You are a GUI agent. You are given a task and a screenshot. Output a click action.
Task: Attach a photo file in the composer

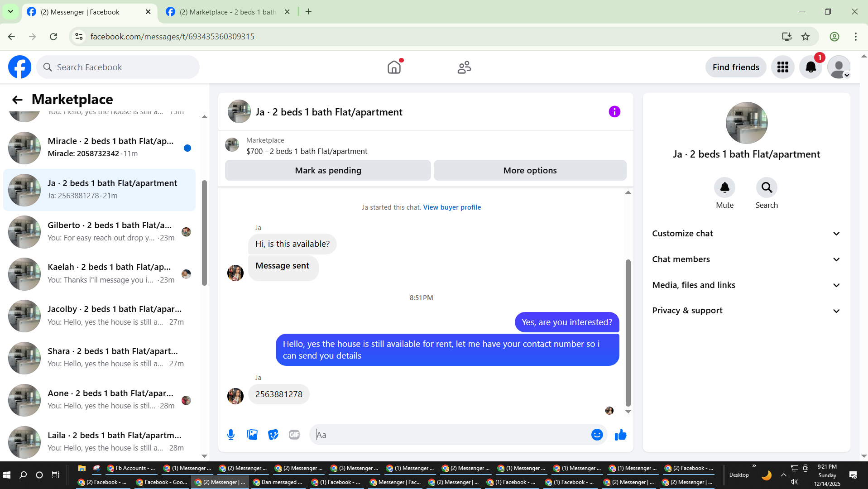252,435
